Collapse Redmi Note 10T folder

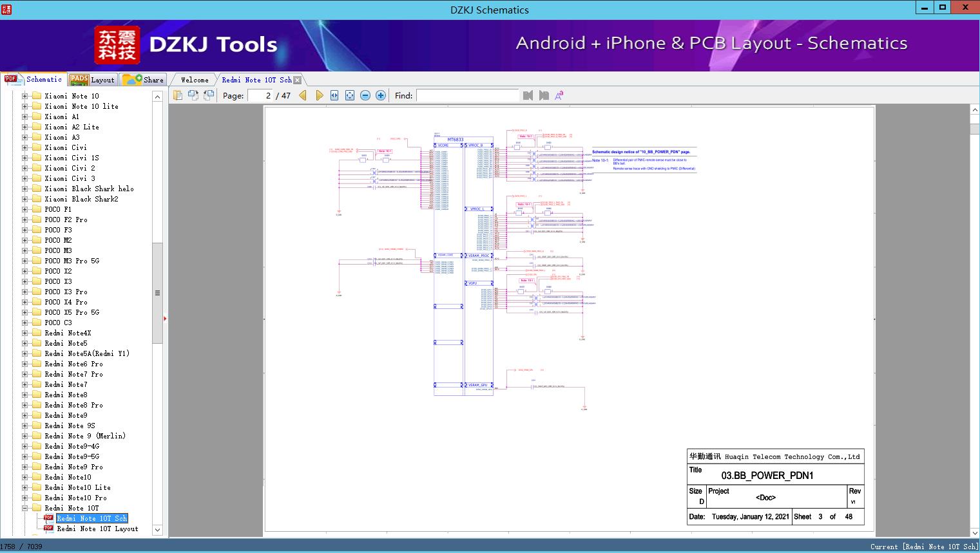pos(24,508)
